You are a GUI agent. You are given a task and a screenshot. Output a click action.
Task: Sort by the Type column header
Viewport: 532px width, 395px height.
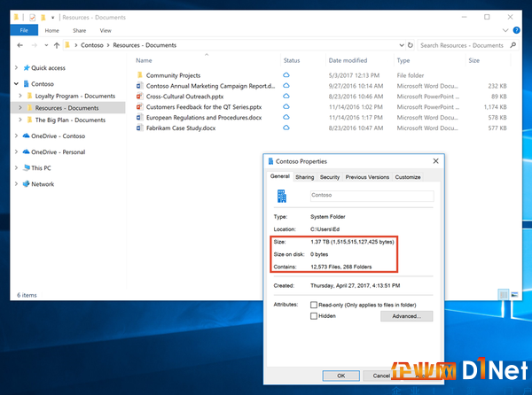(403, 60)
